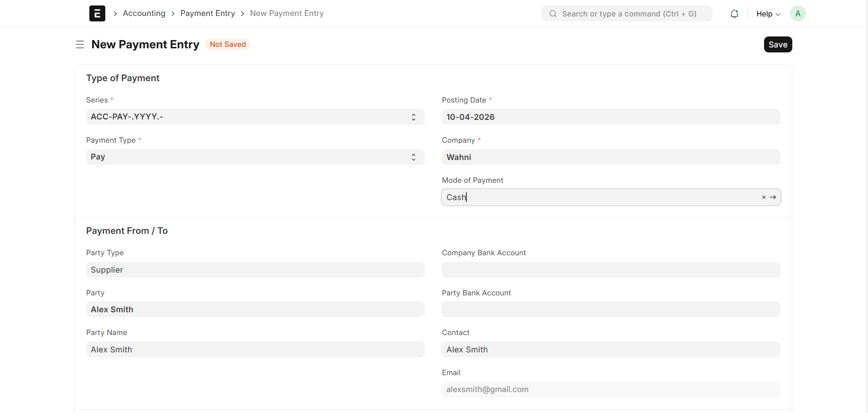Open the Payment Type dropdown
This screenshot has height=413, width=868.
click(255, 157)
